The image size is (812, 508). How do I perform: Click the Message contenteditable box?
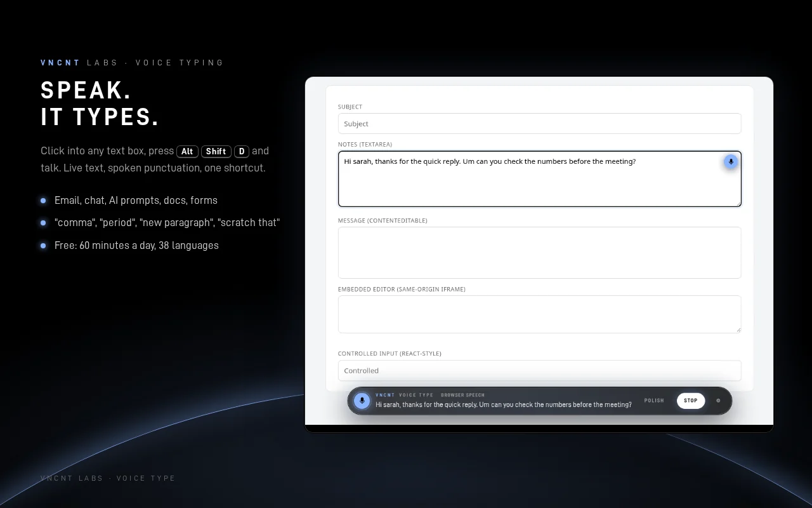[539, 253]
